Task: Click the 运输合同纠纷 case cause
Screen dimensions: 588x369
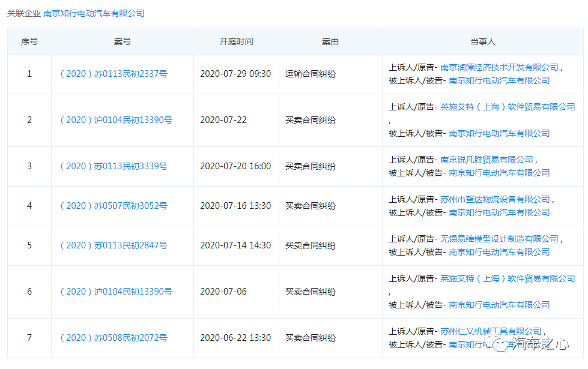Action: [311, 74]
